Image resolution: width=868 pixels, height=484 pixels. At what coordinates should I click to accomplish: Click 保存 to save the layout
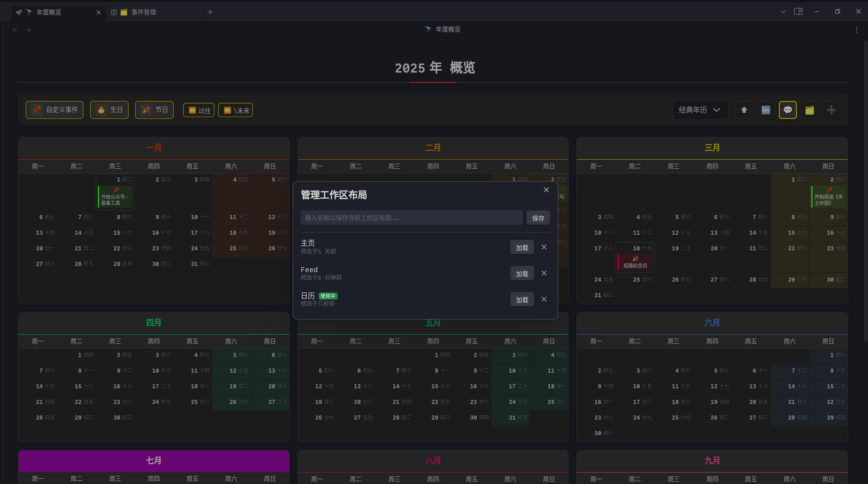tap(538, 218)
